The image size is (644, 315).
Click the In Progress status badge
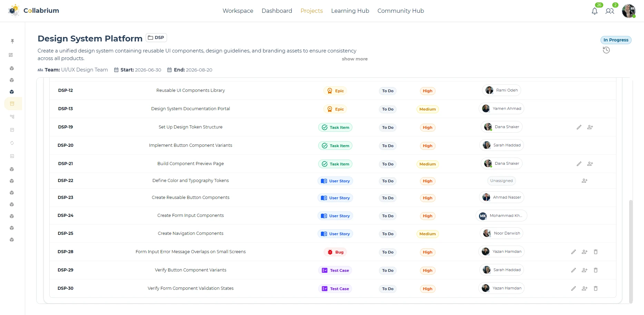pos(616,40)
